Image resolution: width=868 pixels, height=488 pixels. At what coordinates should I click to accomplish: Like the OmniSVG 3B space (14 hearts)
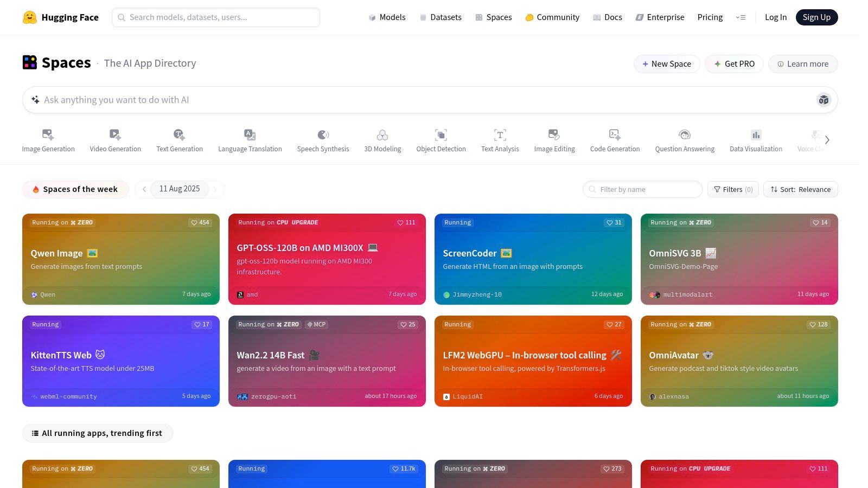[x=820, y=223]
